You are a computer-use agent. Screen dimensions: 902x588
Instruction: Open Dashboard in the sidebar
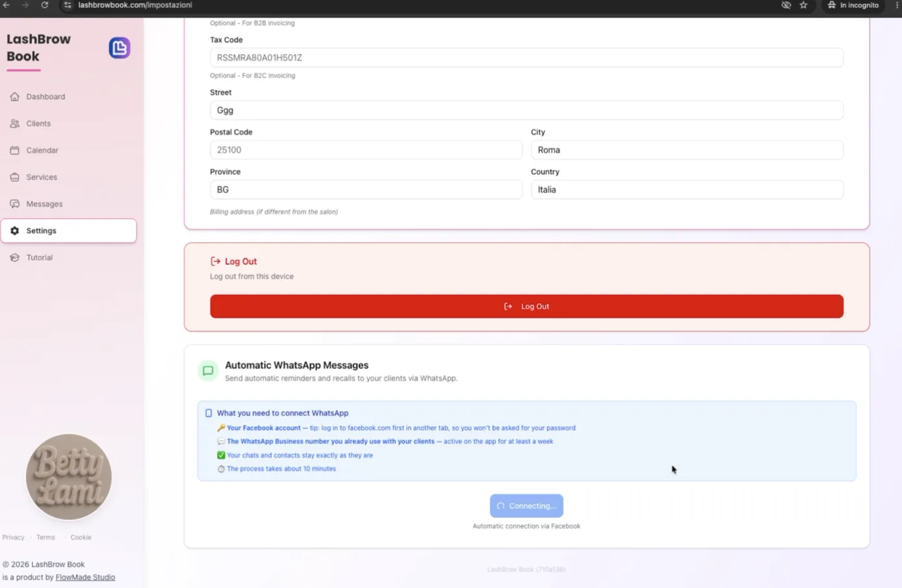click(68, 97)
